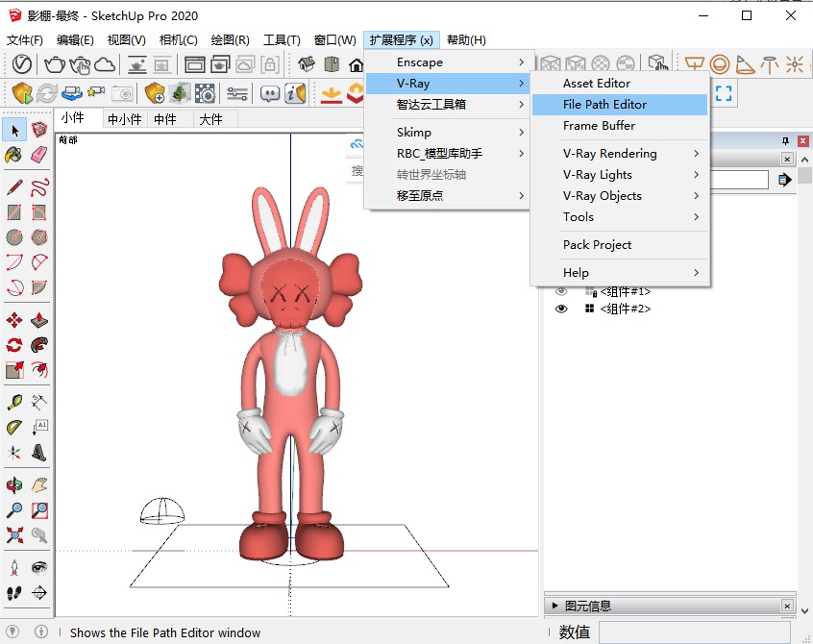Expand the Enscape submenu
Viewport: 813px width, 644px height.
click(x=448, y=62)
